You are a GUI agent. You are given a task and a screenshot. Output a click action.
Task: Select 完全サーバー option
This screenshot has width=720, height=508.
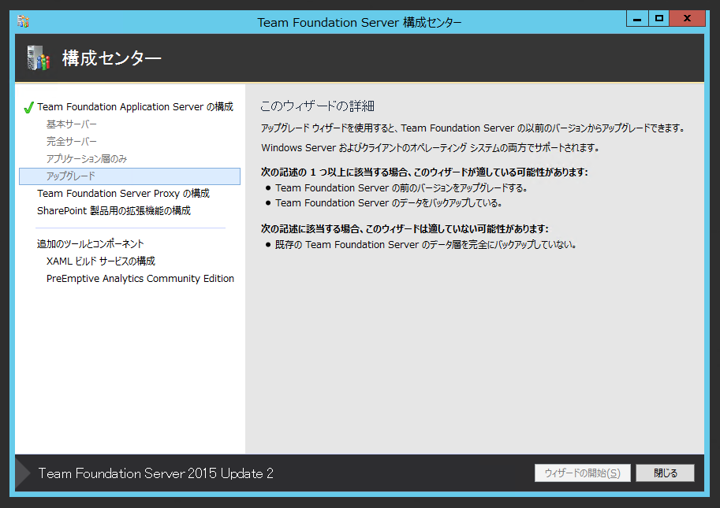(x=71, y=141)
